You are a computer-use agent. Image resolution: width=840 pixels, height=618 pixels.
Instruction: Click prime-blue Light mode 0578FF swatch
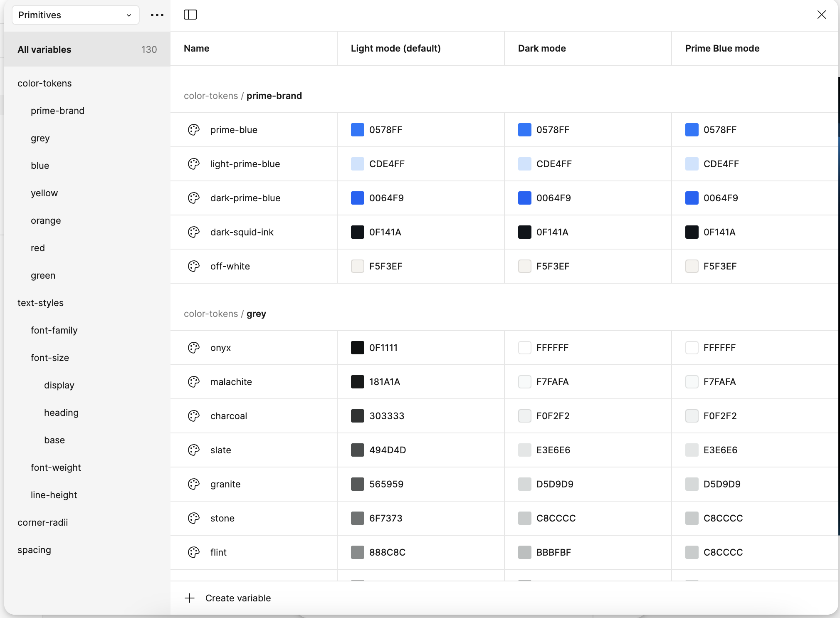click(358, 130)
